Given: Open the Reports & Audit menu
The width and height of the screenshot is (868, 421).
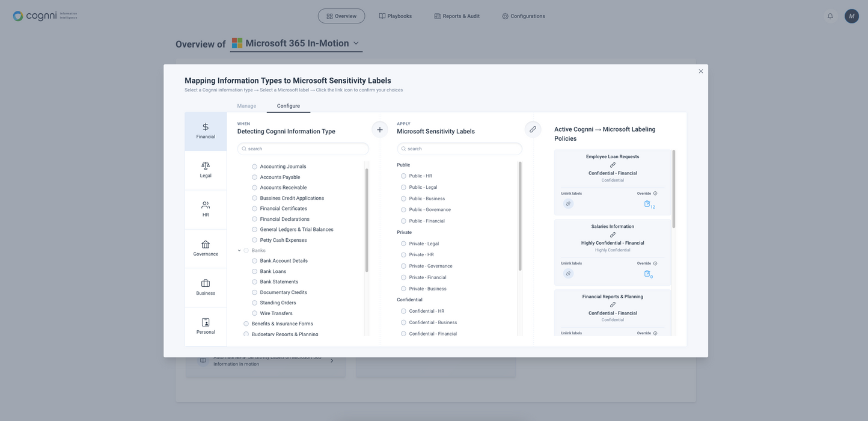Looking at the screenshot, I should [x=457, y=16].
